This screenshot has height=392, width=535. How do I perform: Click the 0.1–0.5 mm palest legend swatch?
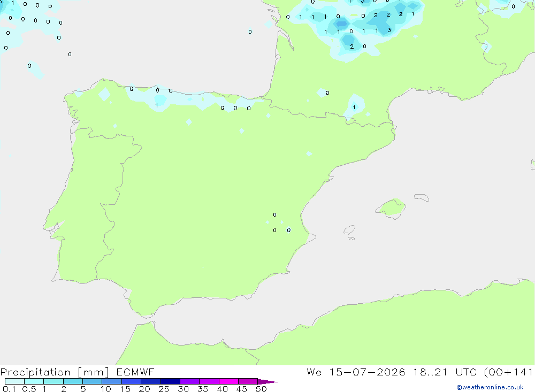[x=14, y=381]
